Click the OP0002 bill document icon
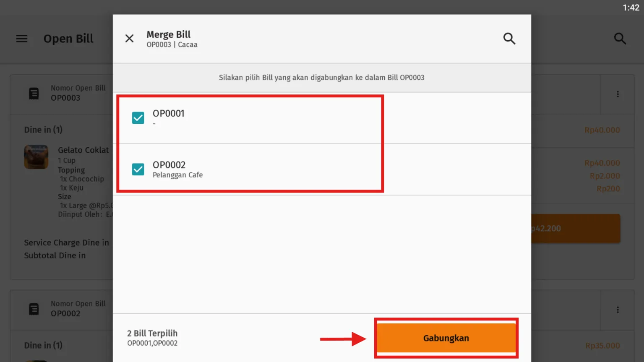The width and height of the screenshot is (644, 362). pyautogui.click(x=34, y=309)
